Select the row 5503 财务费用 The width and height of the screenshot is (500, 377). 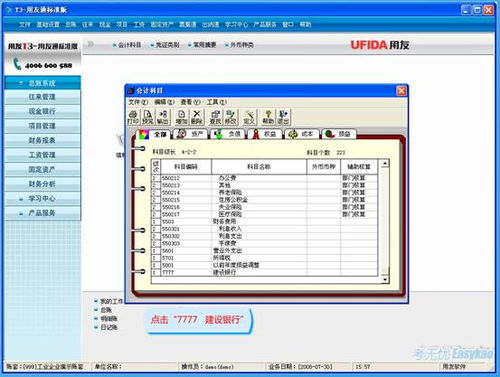265,221
